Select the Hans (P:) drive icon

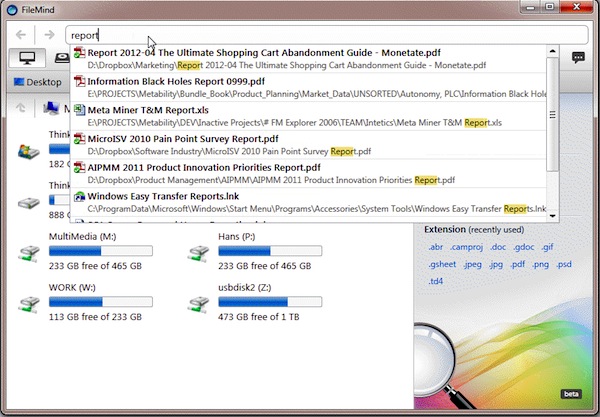click(x=199, y=254)
